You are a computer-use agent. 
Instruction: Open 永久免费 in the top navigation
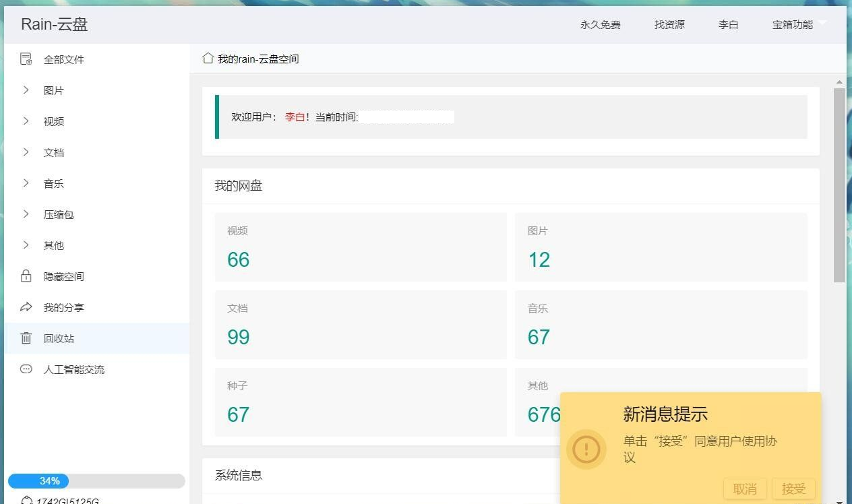pyautogui.click(x=600, y=25)
